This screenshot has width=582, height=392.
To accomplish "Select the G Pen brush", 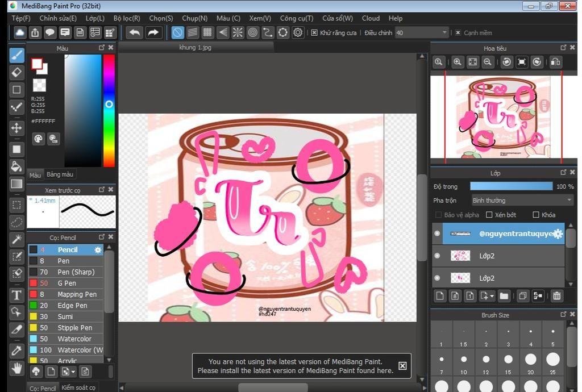I will click(x=66, y=283).
